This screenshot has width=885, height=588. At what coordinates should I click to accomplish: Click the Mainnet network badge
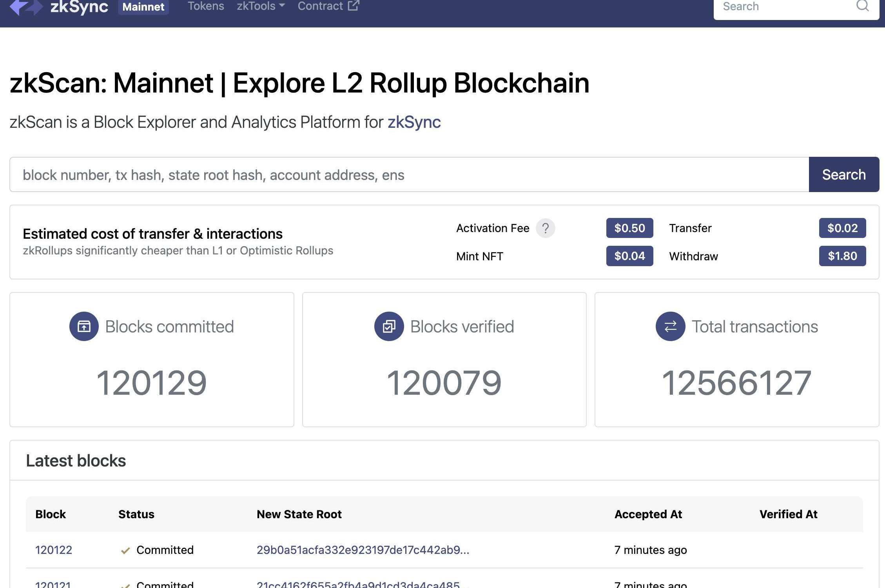pos(143,7)
